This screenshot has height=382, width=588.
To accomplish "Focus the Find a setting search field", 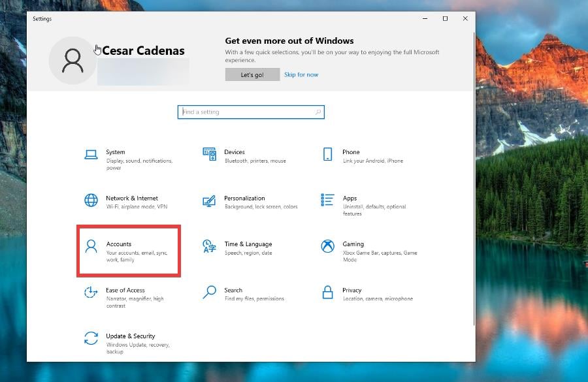I will pos(251,112).
